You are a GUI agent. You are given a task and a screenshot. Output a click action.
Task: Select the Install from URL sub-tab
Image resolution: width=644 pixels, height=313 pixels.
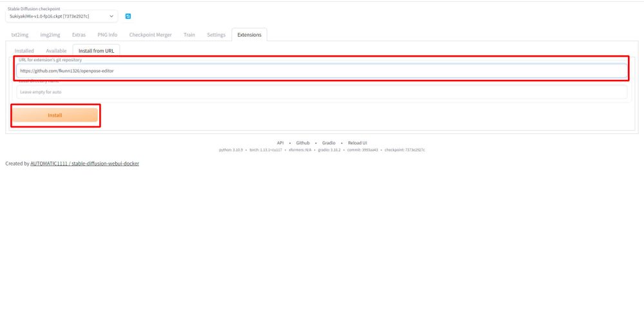pos(96,50)
